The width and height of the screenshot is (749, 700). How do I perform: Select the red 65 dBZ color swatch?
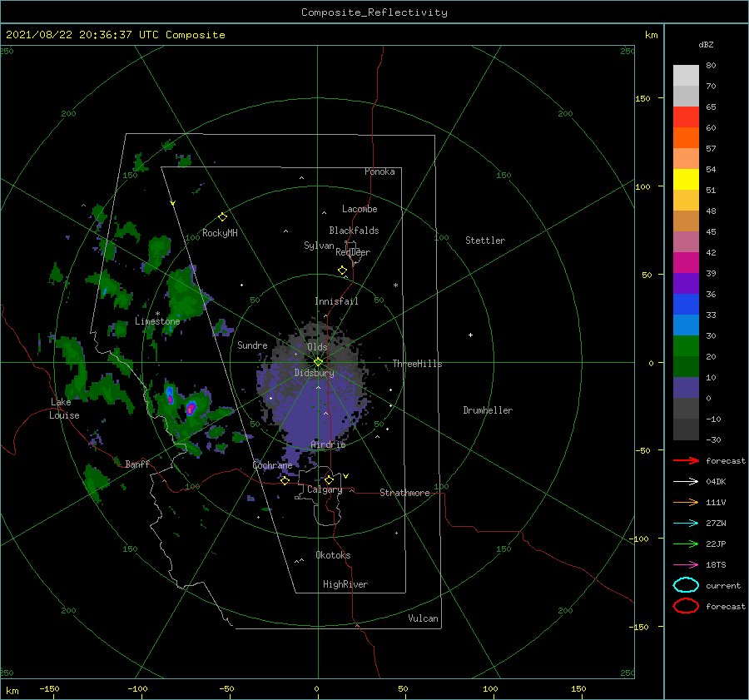(x=686, y=117)
